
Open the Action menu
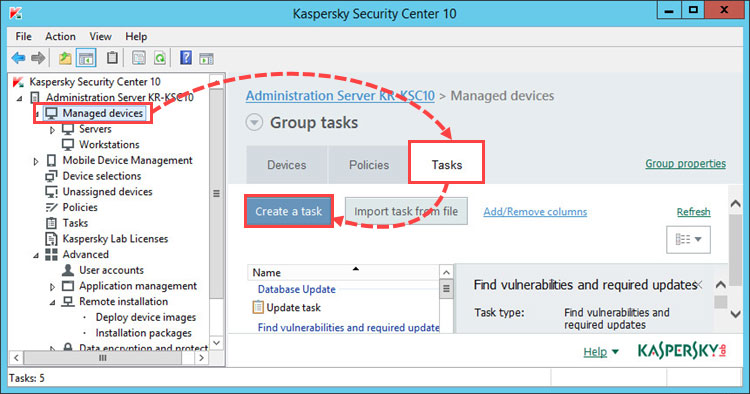60,36
